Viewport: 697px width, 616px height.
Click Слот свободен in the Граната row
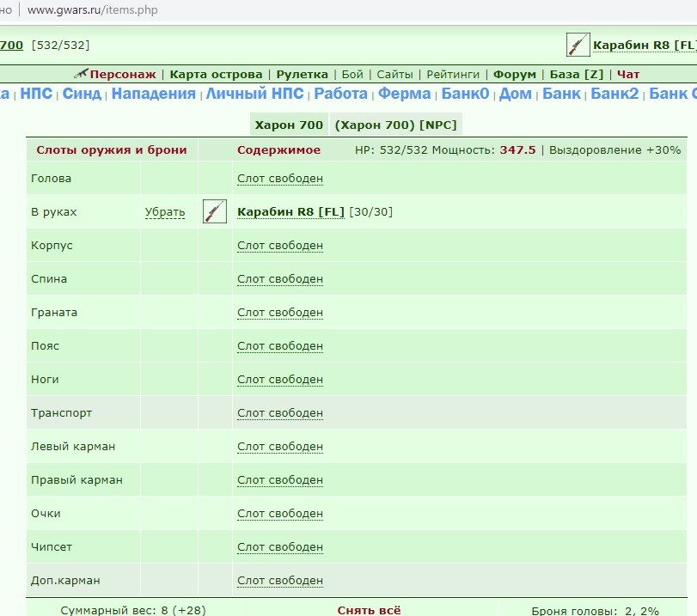point(280,313)
